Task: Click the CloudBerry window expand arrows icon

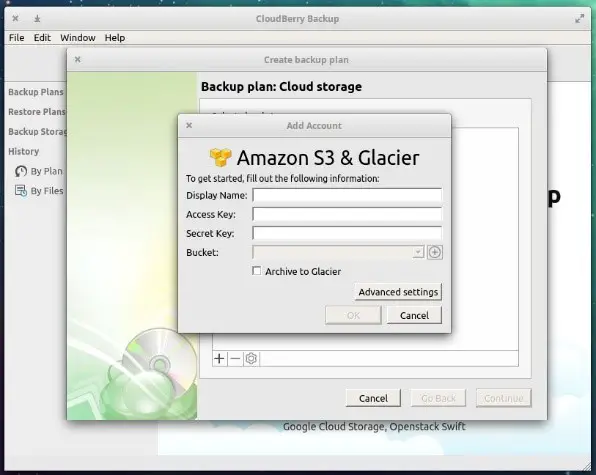Action: (x=579, y=19)
